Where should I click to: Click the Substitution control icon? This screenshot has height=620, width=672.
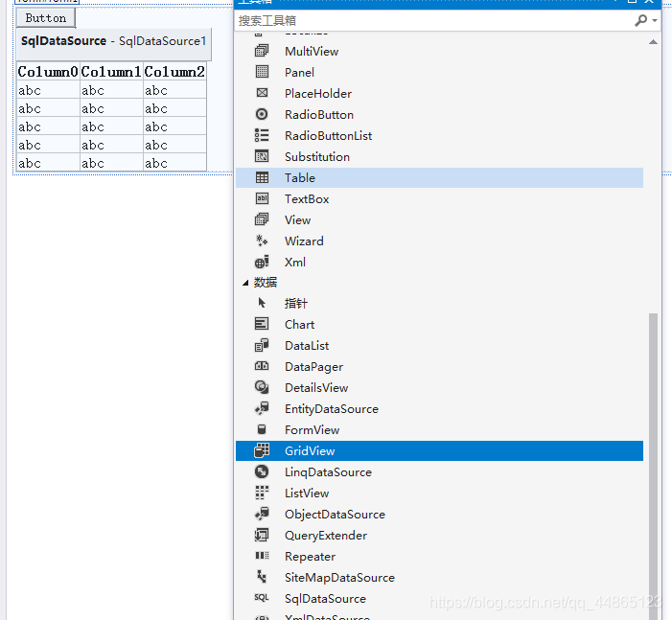click(262, 156)
